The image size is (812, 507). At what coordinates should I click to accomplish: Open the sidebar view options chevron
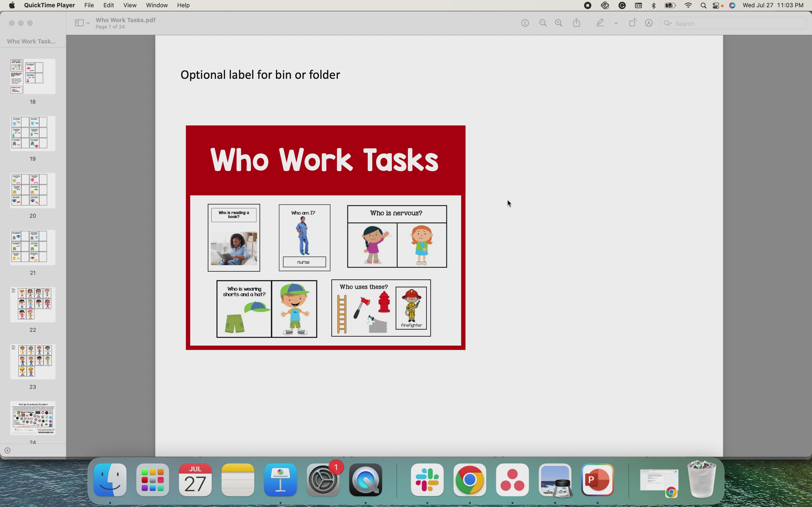pos(88,23)
